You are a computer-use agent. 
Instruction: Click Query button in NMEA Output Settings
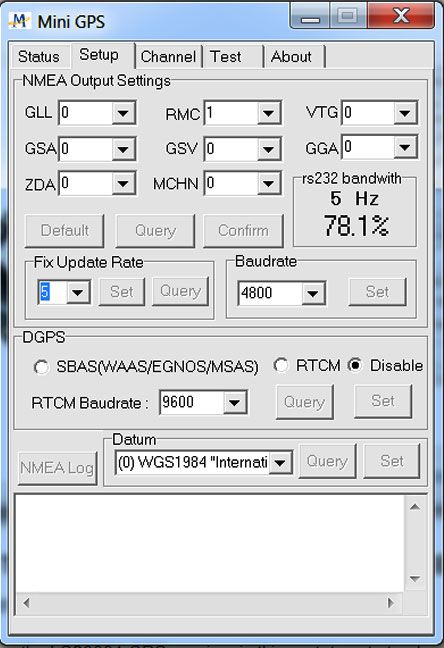point(155,231)
